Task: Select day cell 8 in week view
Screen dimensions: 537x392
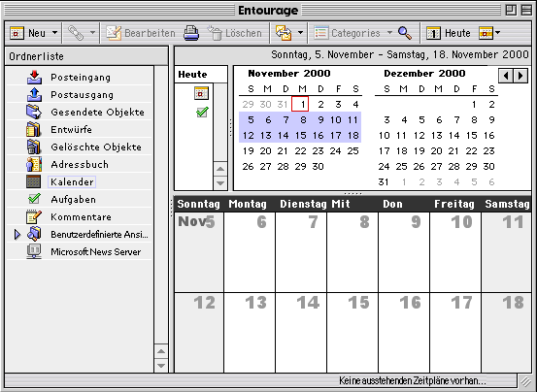Action: [352, 252]
